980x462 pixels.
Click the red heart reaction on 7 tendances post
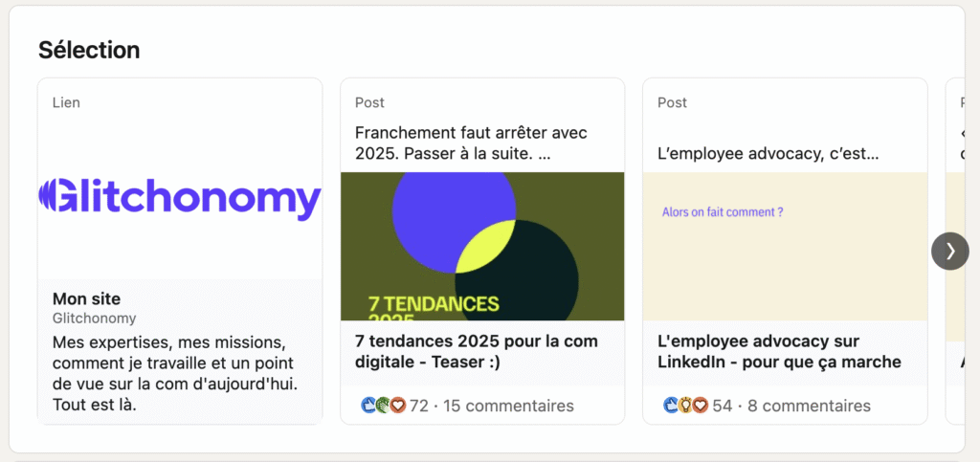tap(398, 406)
